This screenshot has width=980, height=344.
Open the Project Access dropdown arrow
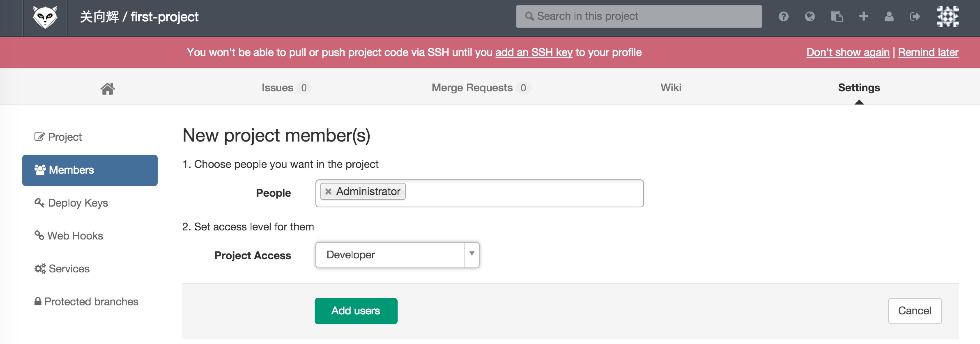pyautogui.click(x=471, y=254)
